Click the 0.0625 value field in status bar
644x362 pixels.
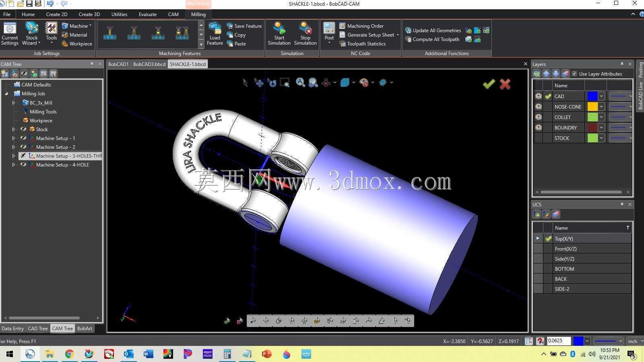[x=559, y=341]
